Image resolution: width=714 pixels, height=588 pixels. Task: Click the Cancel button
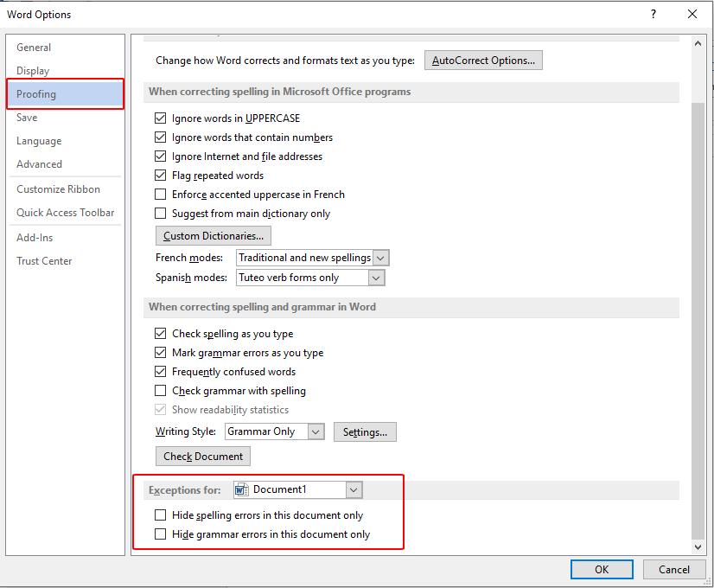(x=674, y=570)
